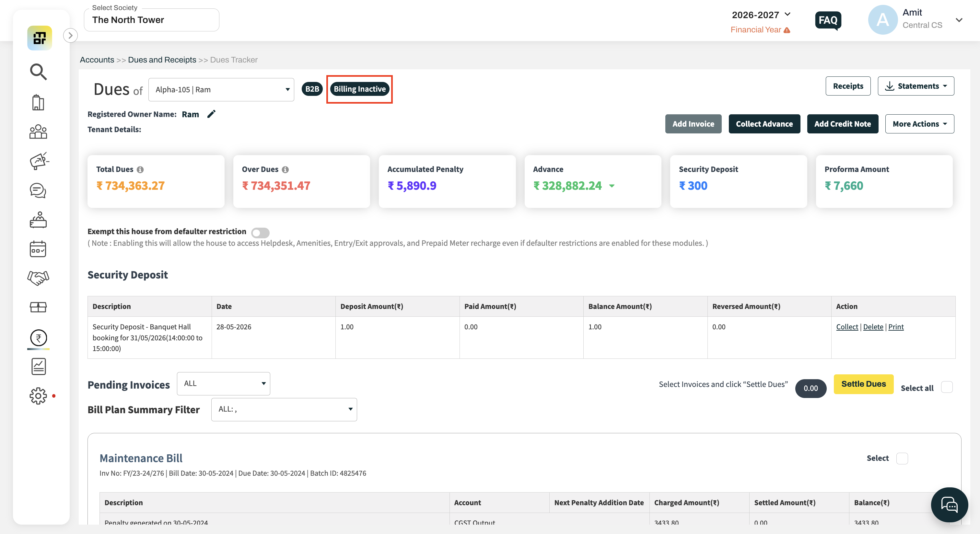The image size is (980, 534).
Task: Click the Collect link for security deposit
Action: [847, 327]
